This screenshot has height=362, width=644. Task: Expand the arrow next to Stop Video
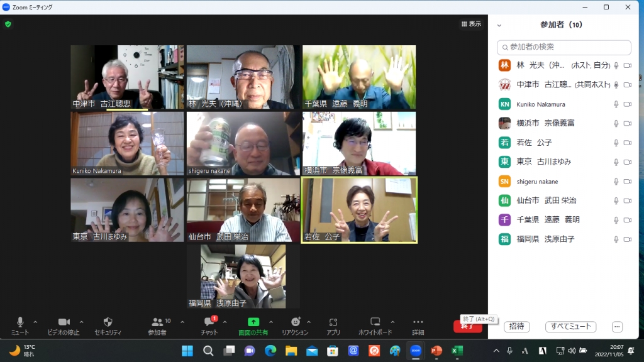coord(81,322)
